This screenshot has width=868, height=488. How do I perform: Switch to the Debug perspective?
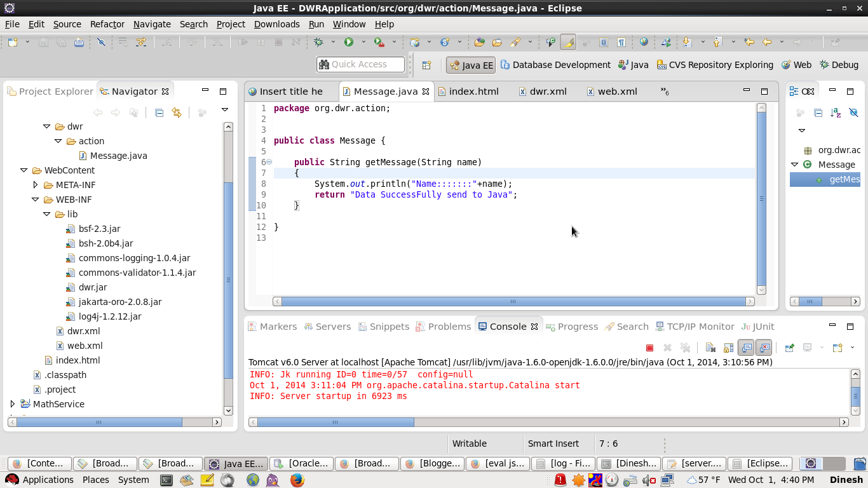click(839, 65)
